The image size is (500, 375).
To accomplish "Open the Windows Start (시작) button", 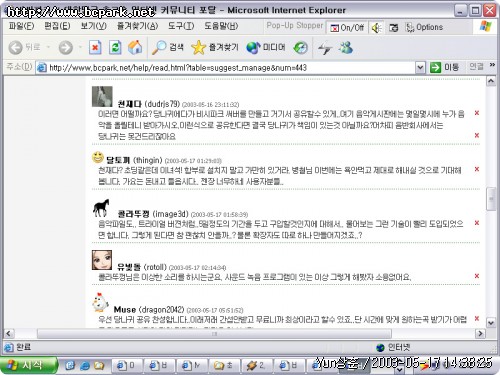I will 28,365.
